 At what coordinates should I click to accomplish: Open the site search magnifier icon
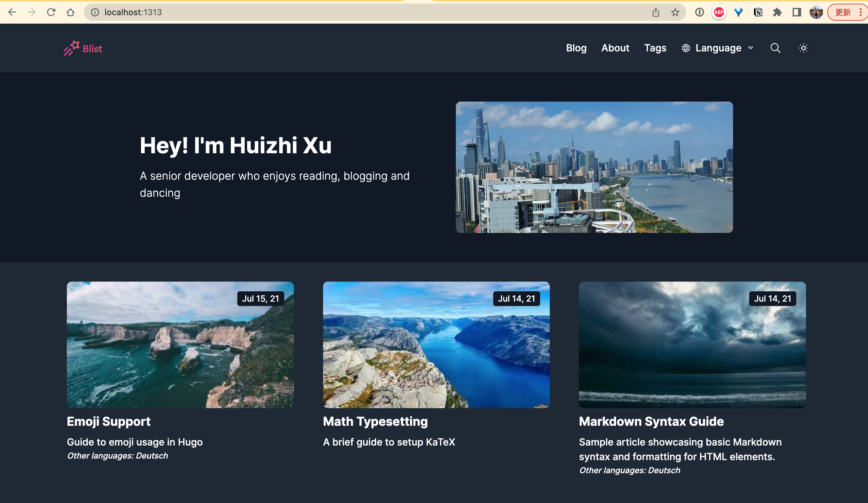tap(775, 48)
